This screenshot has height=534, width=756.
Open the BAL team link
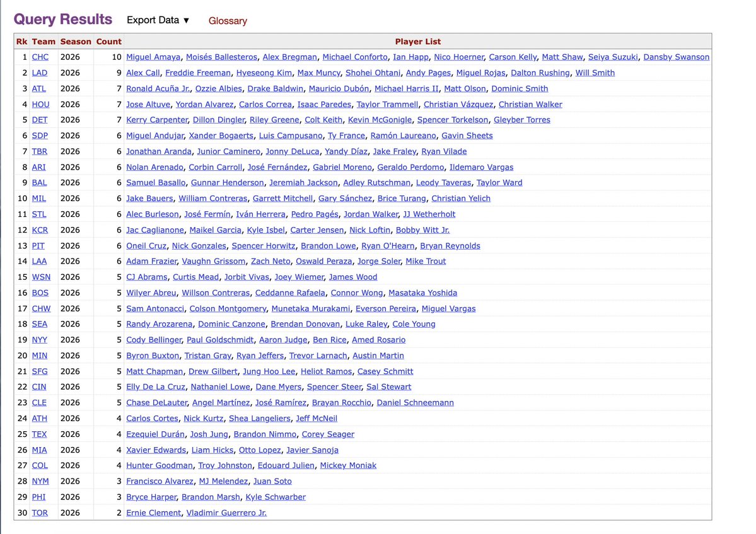(x=40, y=183)
